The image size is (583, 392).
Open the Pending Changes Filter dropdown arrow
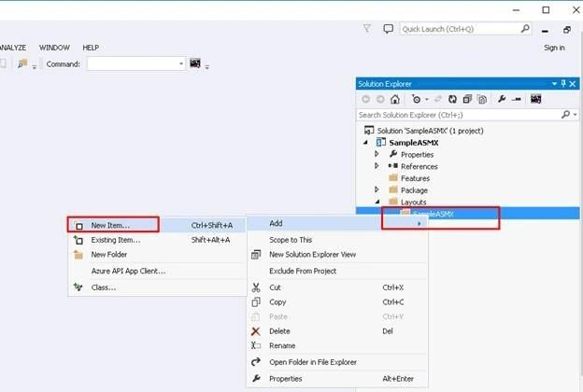click(x=426, y=99)
